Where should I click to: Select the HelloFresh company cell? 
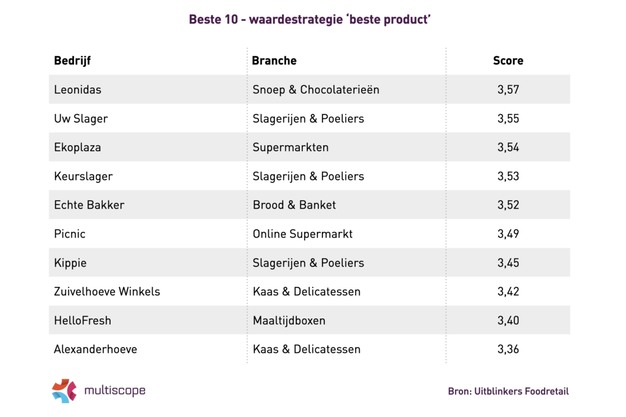tap(83, 320)
